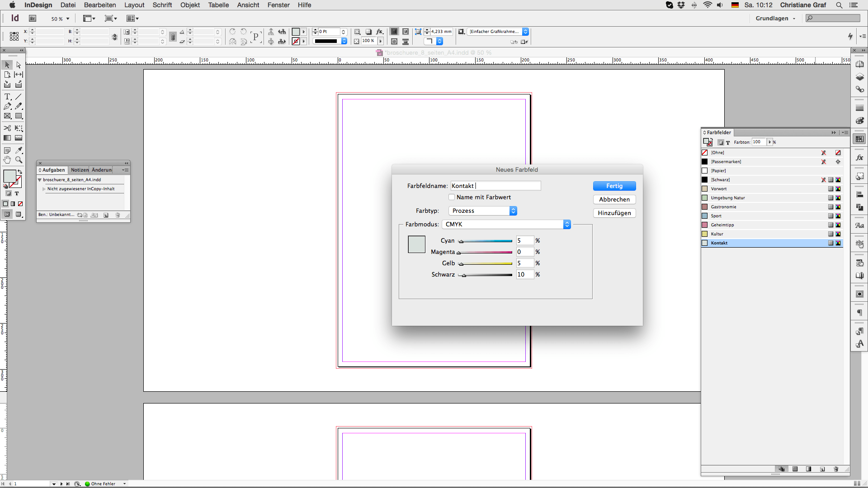Enable Name mit Farbwert checkbox
Viewport: 868px width, 488px height.
pyautogui.click(x=452, y=197)
